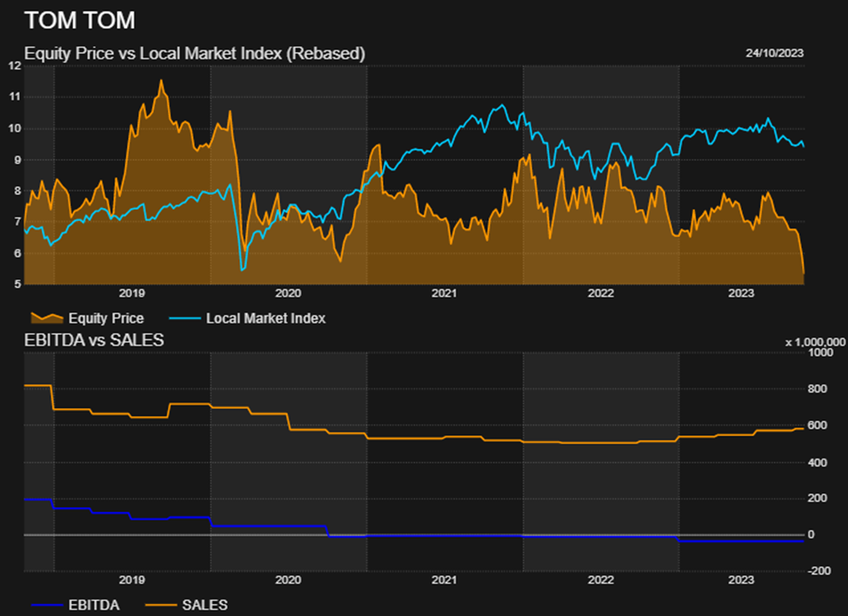Viewport: 848px width, 616px height.
Task: Toggle the Local Market Index legend label
Action: (x=265, y=318)
